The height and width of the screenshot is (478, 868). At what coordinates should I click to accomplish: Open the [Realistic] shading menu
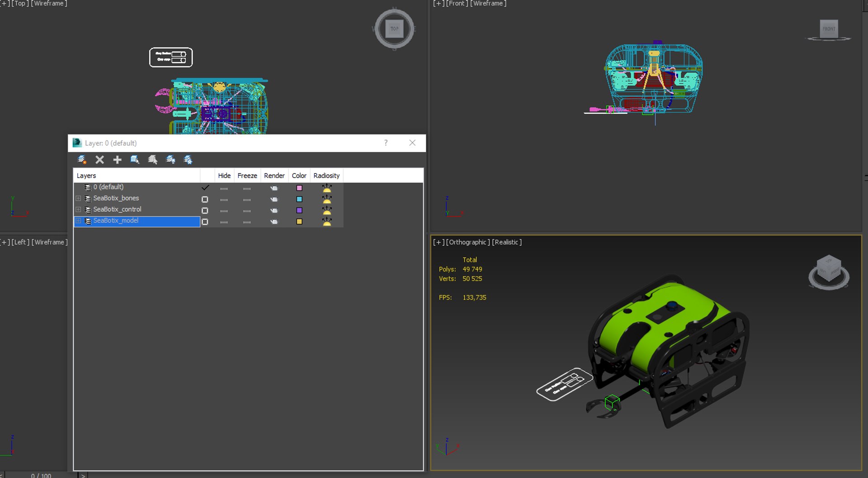507,242
